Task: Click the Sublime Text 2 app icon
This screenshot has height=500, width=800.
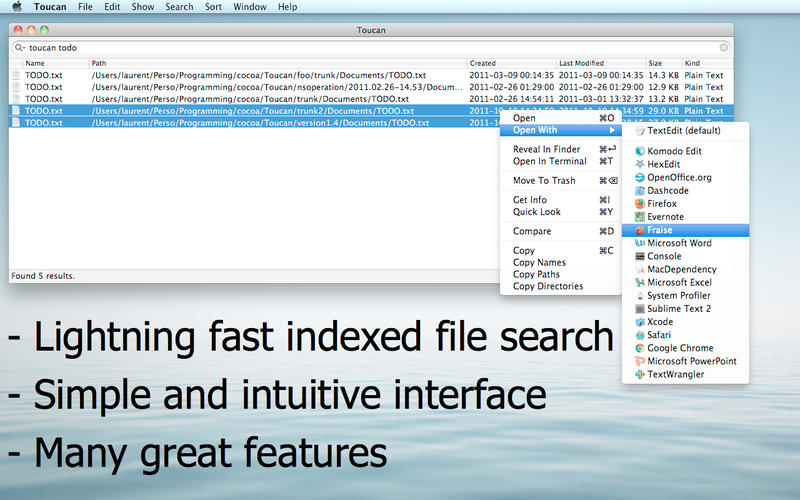Action: pos(640,309)
